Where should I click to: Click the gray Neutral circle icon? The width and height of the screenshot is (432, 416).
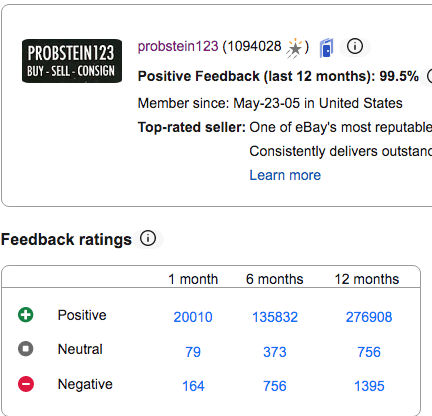click(26, 349)
